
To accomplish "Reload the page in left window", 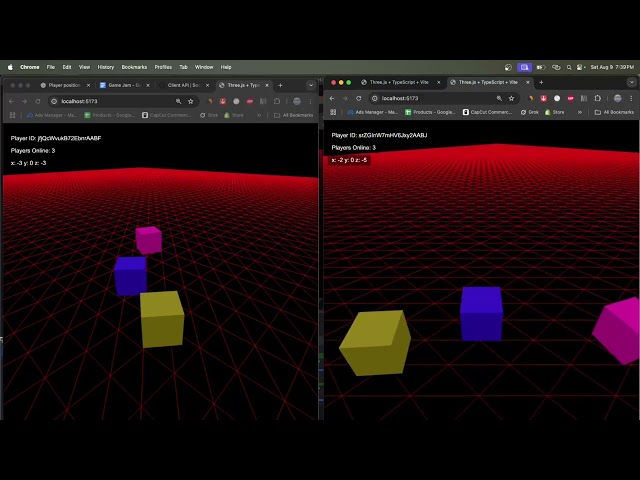I will tap(38, 101).
